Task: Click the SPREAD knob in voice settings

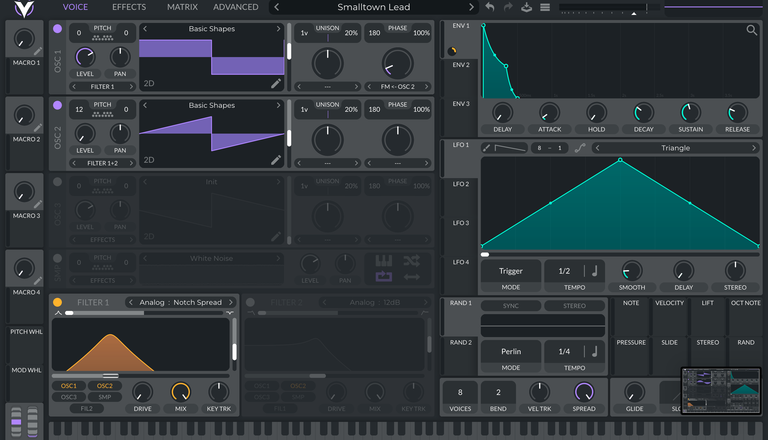Action: 584,392
